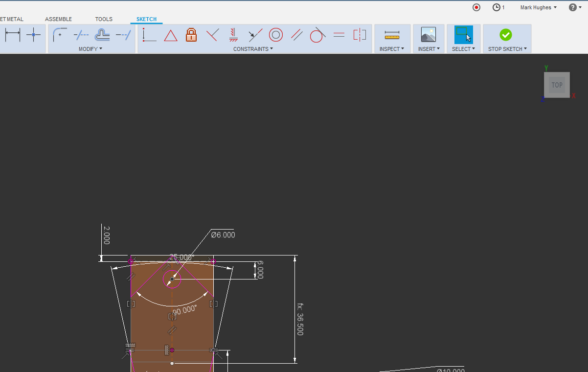Click the Fix/Unfix padlock constraint
The height and width of the screenshot is (372, 588).
point(191,35)
